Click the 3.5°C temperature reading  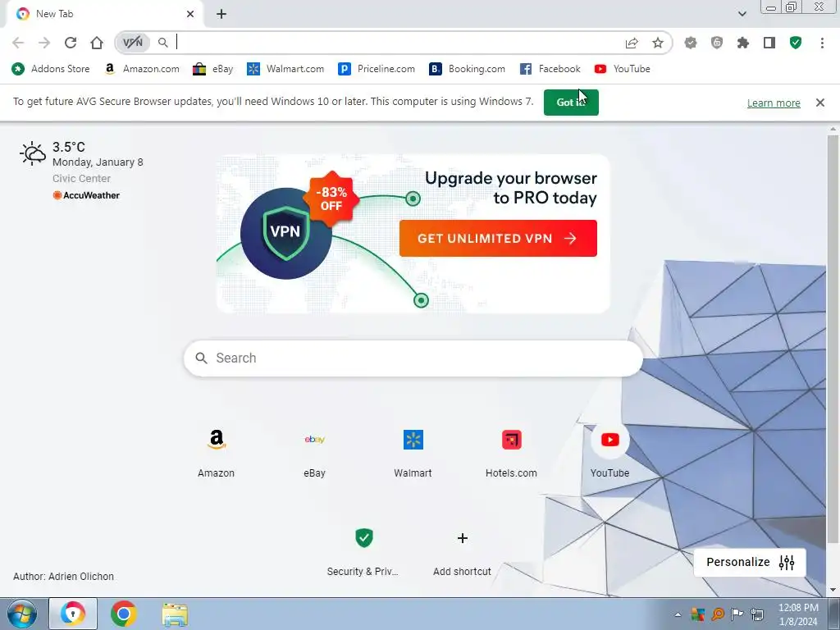pos(69,147)
